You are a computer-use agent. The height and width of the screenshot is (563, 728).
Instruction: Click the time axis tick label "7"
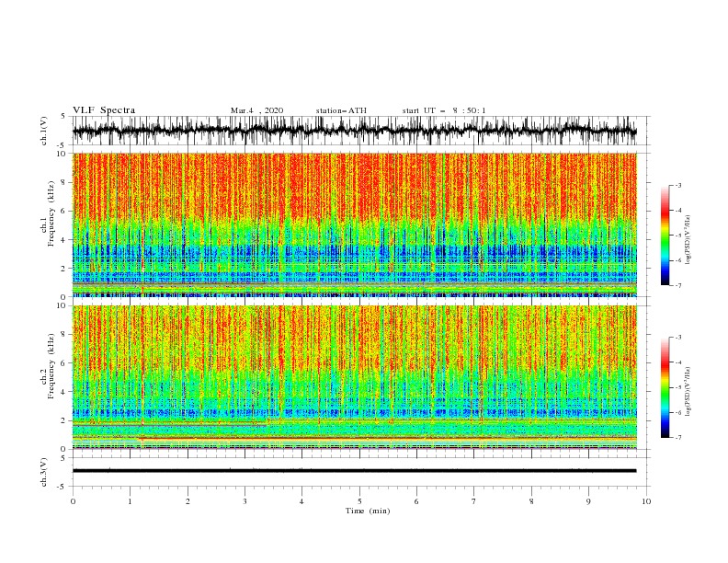[474, 501]
